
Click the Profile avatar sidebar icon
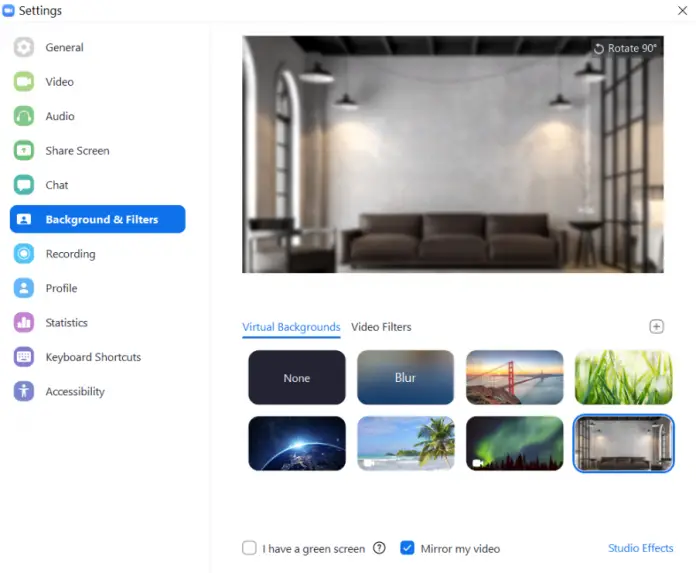(24, 288)
